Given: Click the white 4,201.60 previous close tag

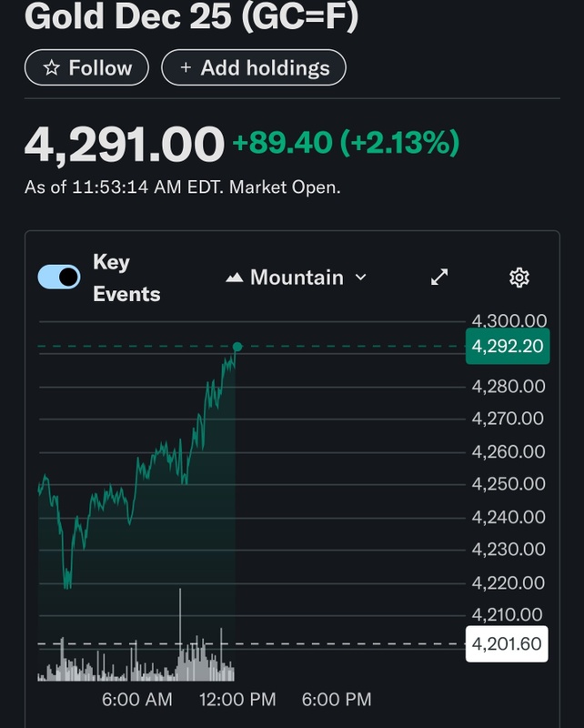Looking at the screenshot, I should pyautogui.click(x=508, y=644).
